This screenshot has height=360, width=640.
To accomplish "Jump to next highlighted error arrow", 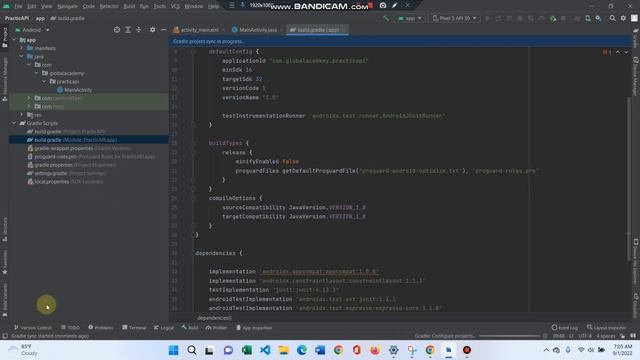I will 626,52.
